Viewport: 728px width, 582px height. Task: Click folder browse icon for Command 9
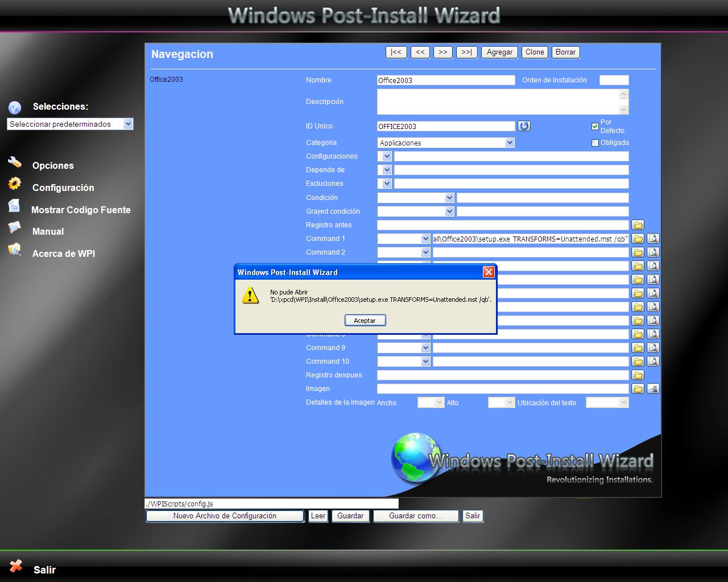pos(638,348)
